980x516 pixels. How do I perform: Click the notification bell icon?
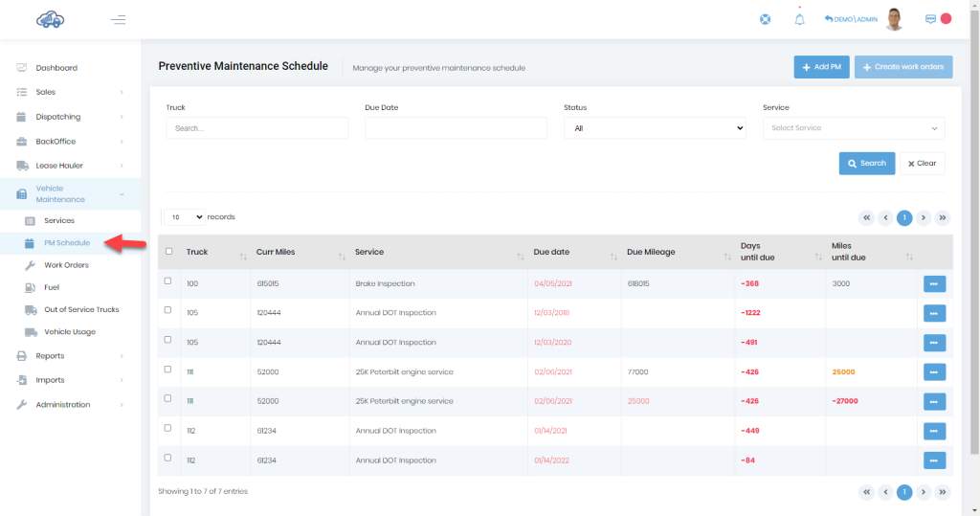click(799, 19)
